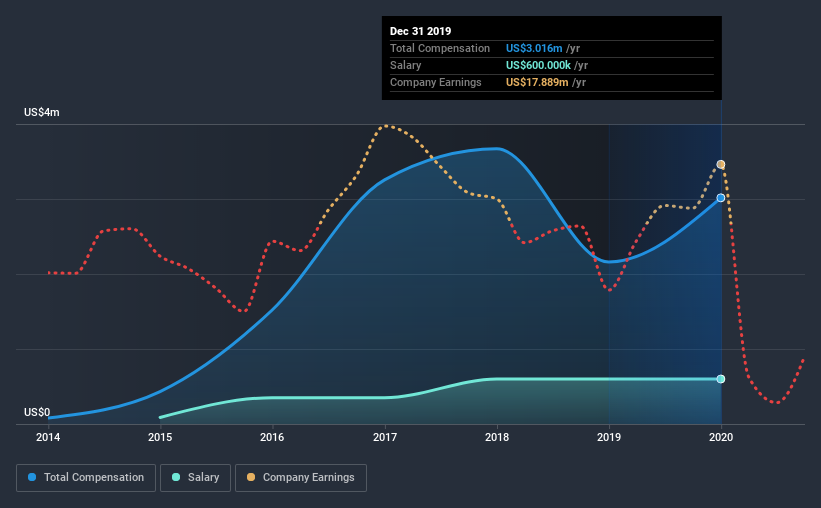
Task: Click the 2020 x-axis label
Action: [721, 437]
